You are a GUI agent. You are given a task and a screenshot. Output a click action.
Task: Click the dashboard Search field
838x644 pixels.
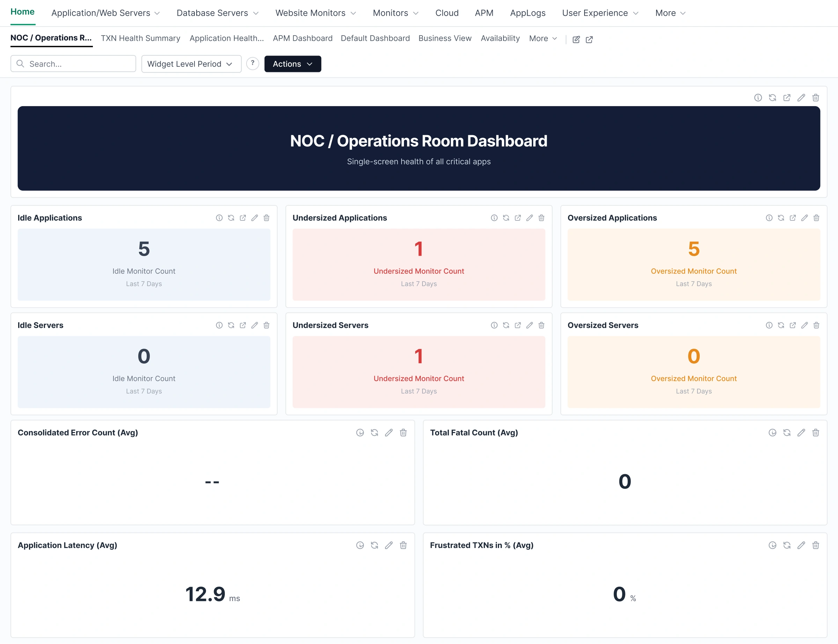73,64
